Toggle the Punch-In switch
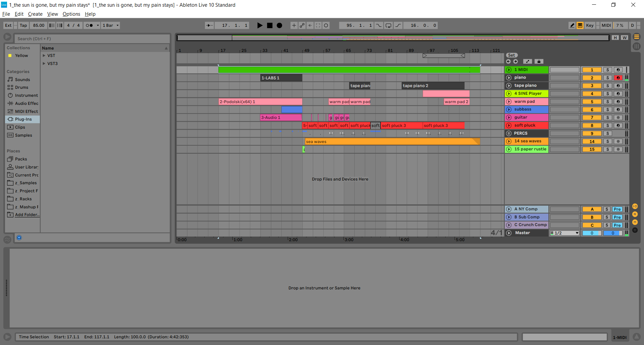The width and height of the screenshot is (644, 345). [379, 25]
